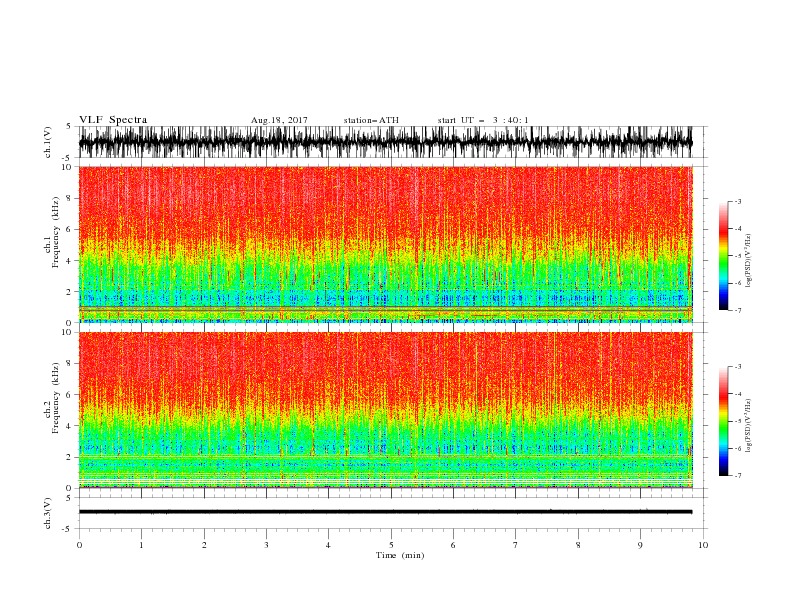Click the "8" kHz tick of ch.1 spectrogram
Screen dimensions: 792x612
(x=71, y=198)
